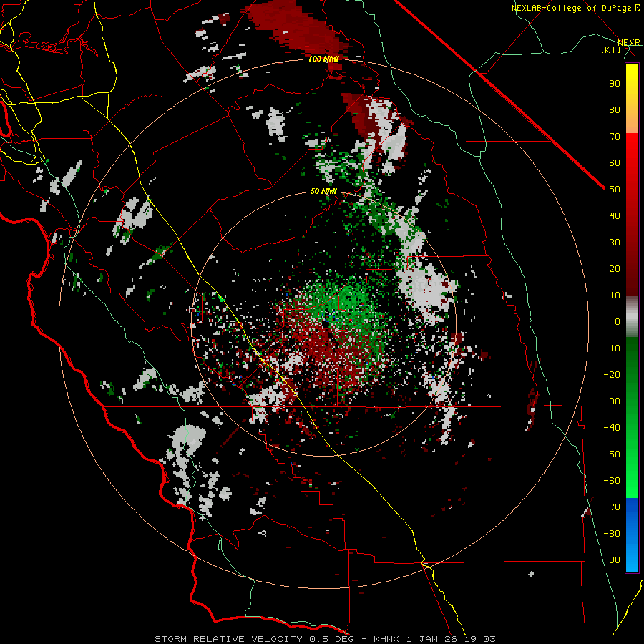
Task: Click the 0 value on the velocity scale
Action: point(618,321)
